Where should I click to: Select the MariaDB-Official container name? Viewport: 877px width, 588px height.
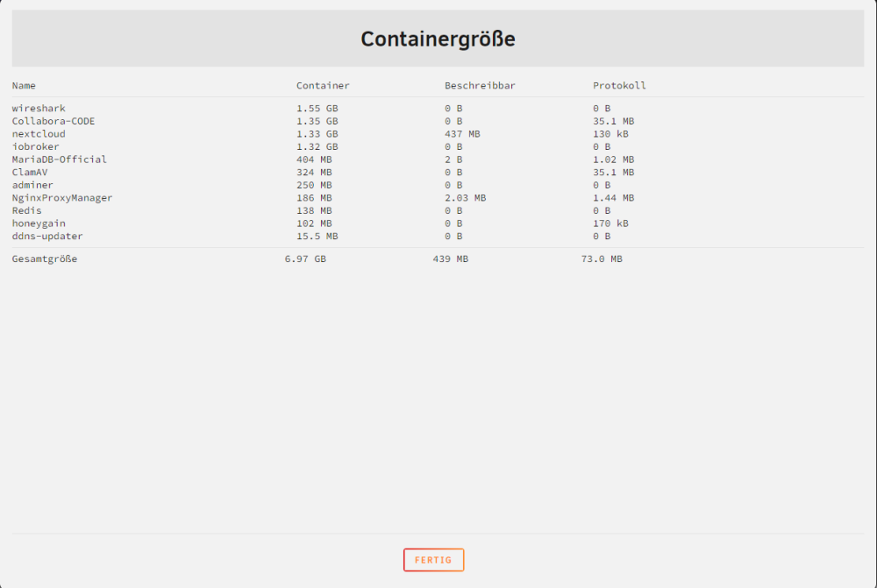[60, 159]
